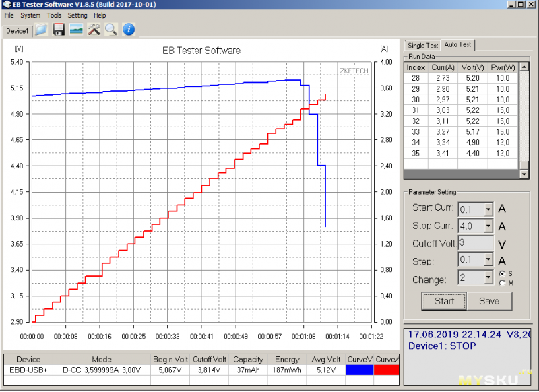Click the 5,12V Avg Volt value
The height and width of the screenshot is (392, 539).
coord(326,370)
